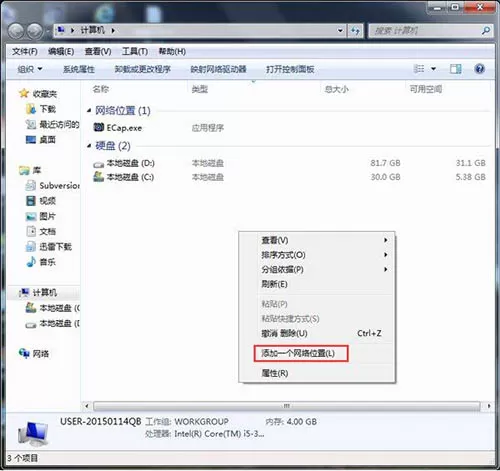Click the computer icon in details pane

[x=33, y=433]
